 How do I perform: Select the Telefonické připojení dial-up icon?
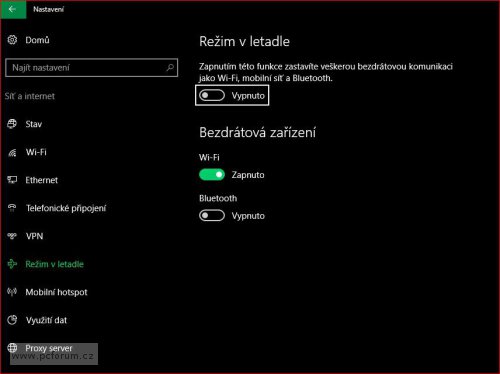[x=12, y=208]
